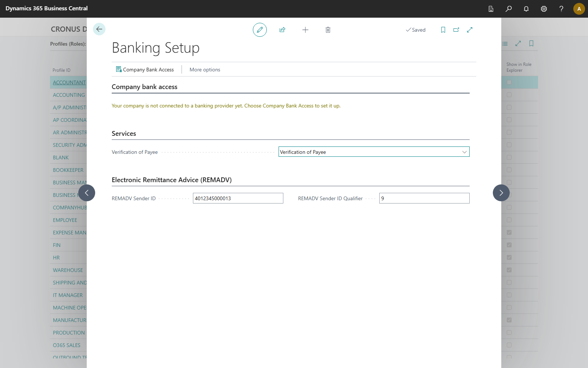The image size is (588, 368).
Task: Collapse the Company bank access section
Action: [x=144, y=87]
